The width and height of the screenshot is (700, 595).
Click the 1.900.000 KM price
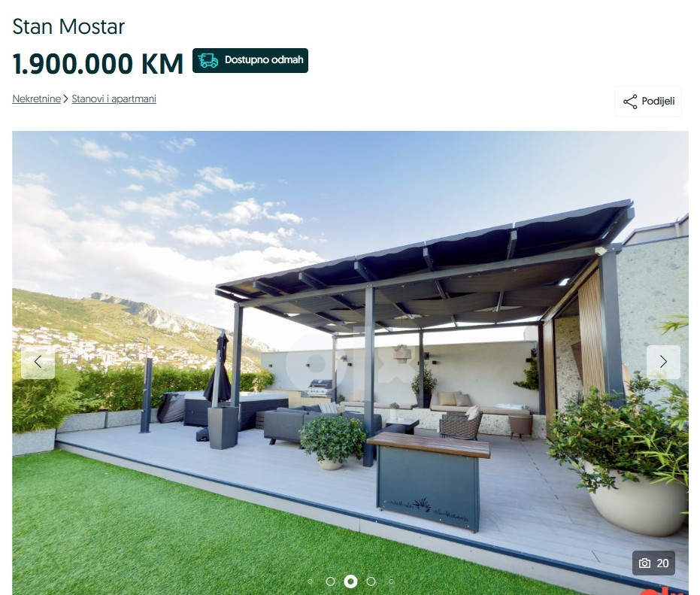point(98,63)
